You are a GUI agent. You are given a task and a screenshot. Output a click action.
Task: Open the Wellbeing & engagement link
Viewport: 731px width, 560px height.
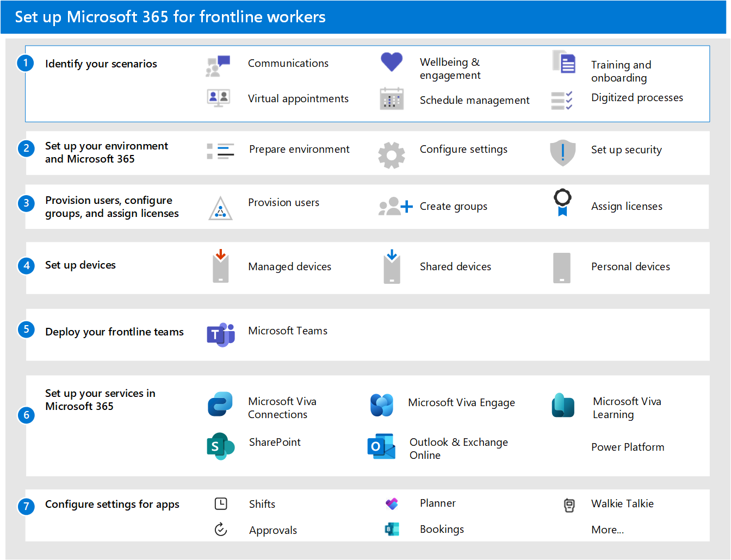pyautogui.click(x=450, y=69)
